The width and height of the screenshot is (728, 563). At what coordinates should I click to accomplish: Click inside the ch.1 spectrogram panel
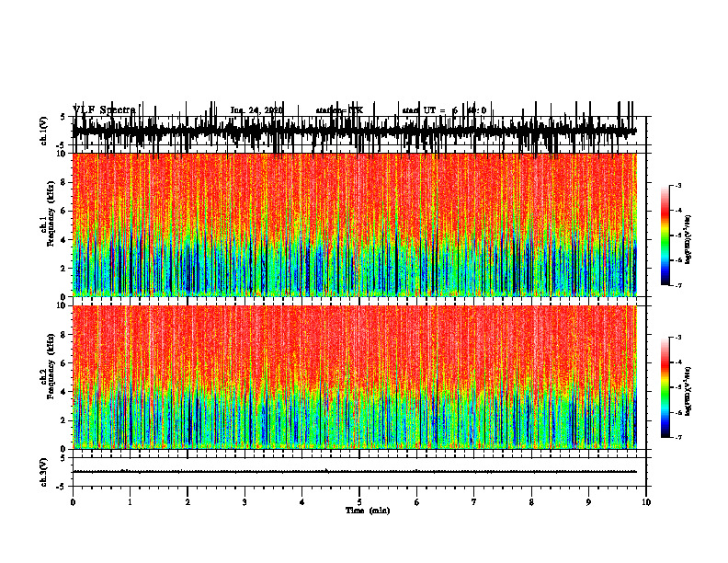click(x=354, y=224)
